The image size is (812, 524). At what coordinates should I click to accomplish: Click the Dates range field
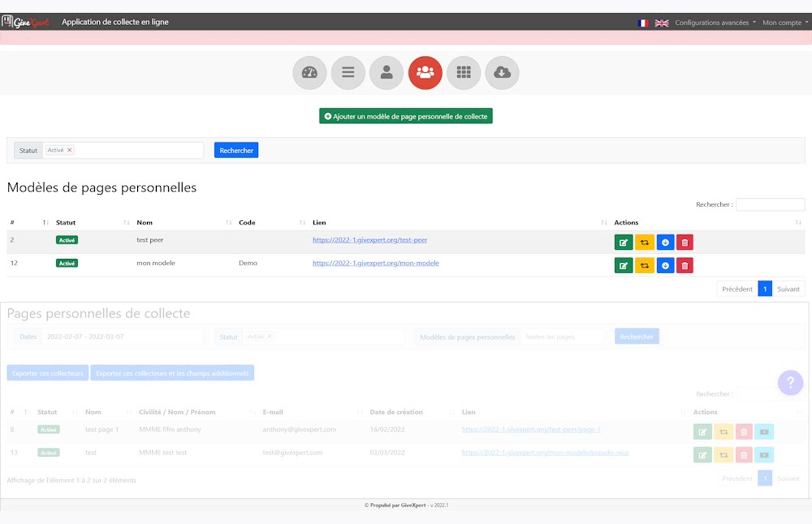tap(122, 337)
